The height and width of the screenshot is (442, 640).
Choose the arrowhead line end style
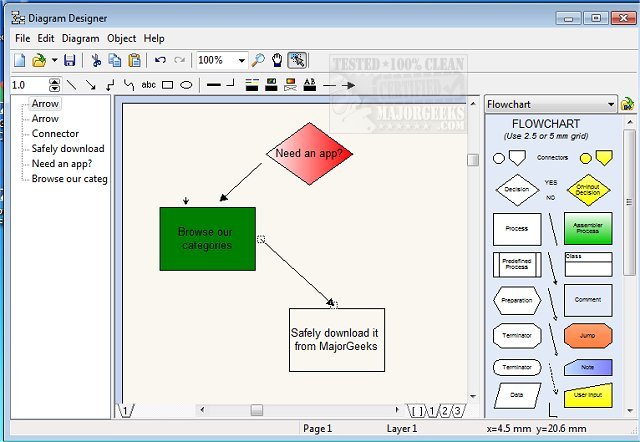coord(348,85)
